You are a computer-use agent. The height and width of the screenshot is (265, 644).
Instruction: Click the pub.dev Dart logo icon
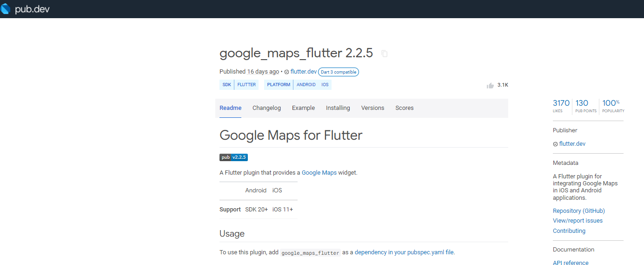pos(6,9)
